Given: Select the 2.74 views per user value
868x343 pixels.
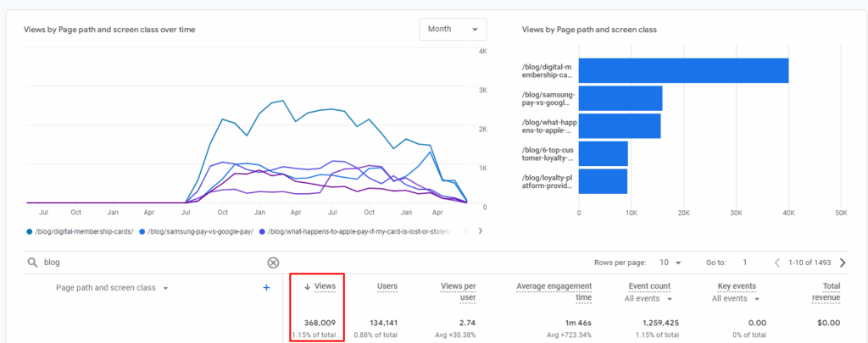Looking at the screenshot, I should [467, 323].
